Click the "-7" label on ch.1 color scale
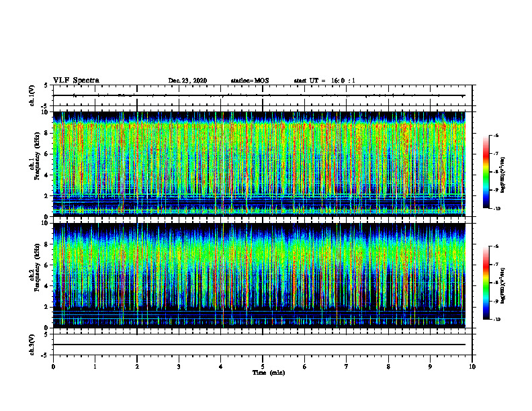Image resolution: width=532 pixels, height=411 pixels. (x=496, y=154)
